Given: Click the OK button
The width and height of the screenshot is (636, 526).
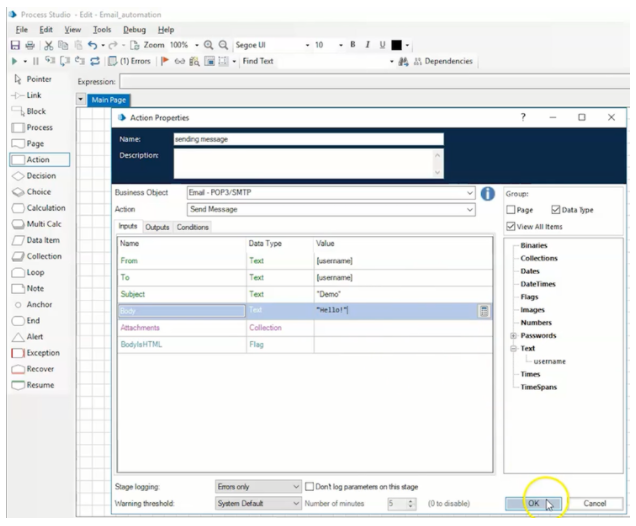Looking at the screenshot, I should point(534,503).
